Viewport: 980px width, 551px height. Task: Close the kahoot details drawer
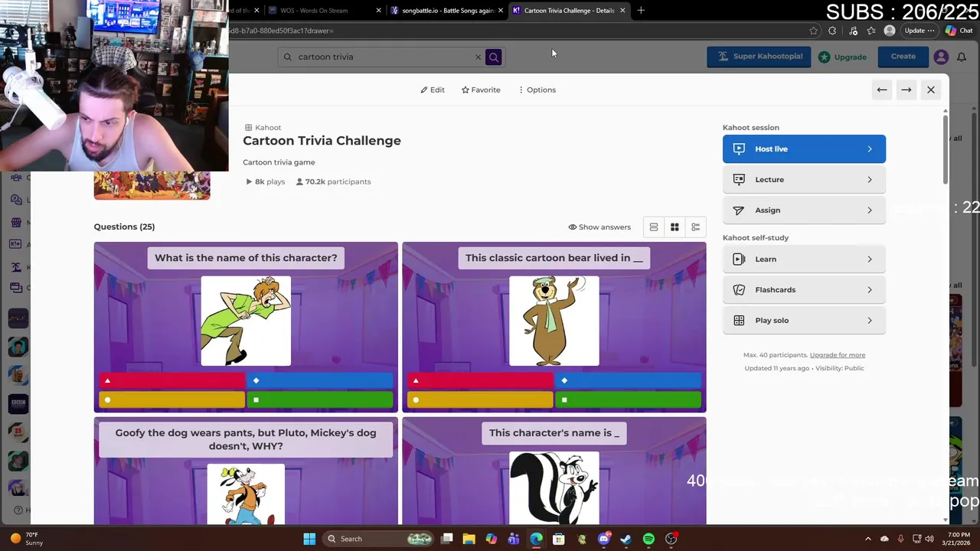point(931,90)
